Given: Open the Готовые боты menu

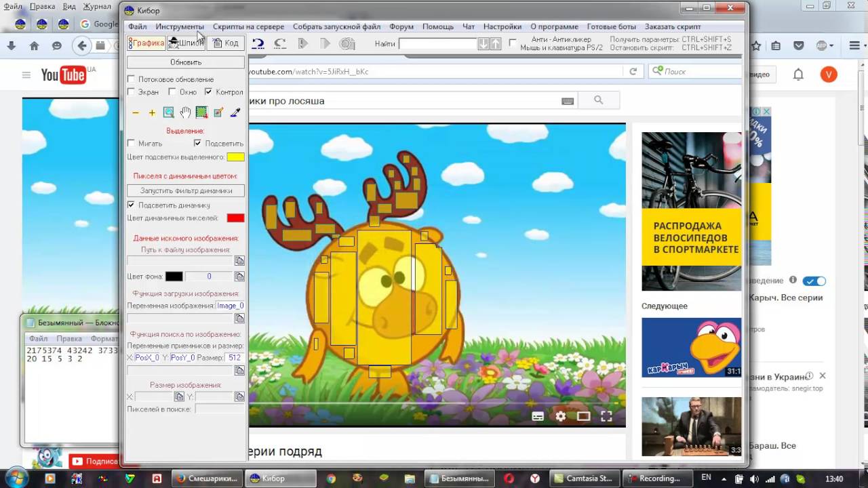Looking at the screenshot, I should pos(612,26).
